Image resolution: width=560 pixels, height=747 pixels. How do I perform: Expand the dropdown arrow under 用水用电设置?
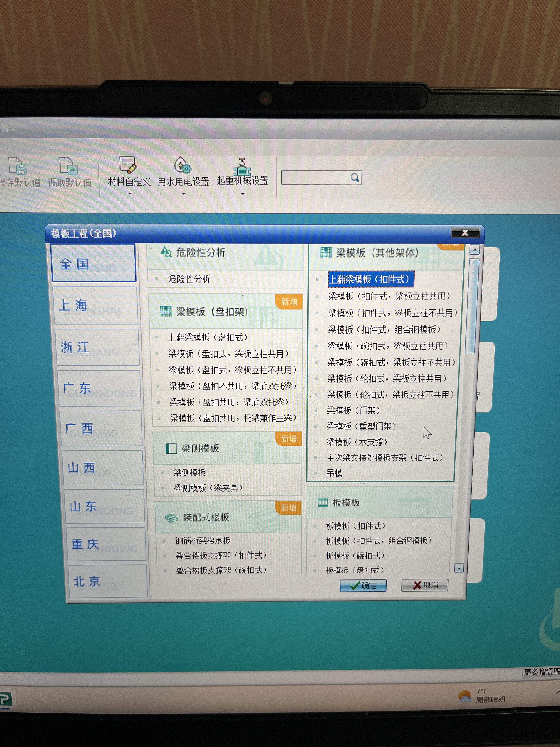click(x=184, y=194)
